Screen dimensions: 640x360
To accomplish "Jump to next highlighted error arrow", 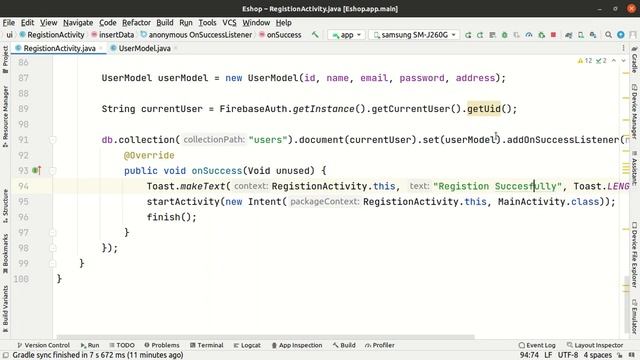I will (x=623, y=61).
